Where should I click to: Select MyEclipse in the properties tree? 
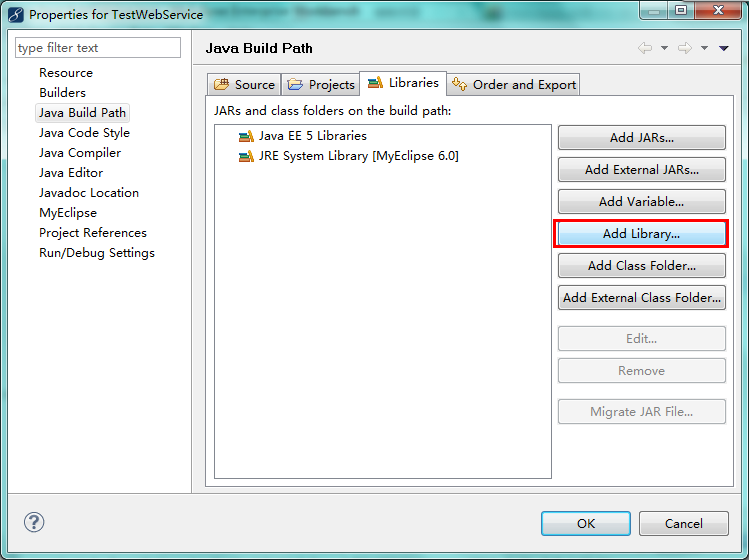68,213
